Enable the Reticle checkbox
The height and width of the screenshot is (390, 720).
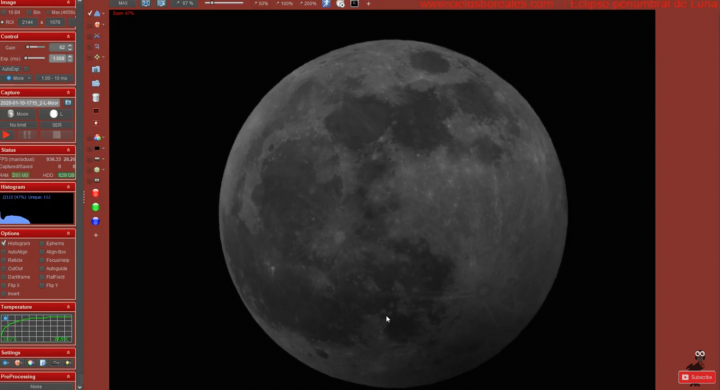coord(4,260)
